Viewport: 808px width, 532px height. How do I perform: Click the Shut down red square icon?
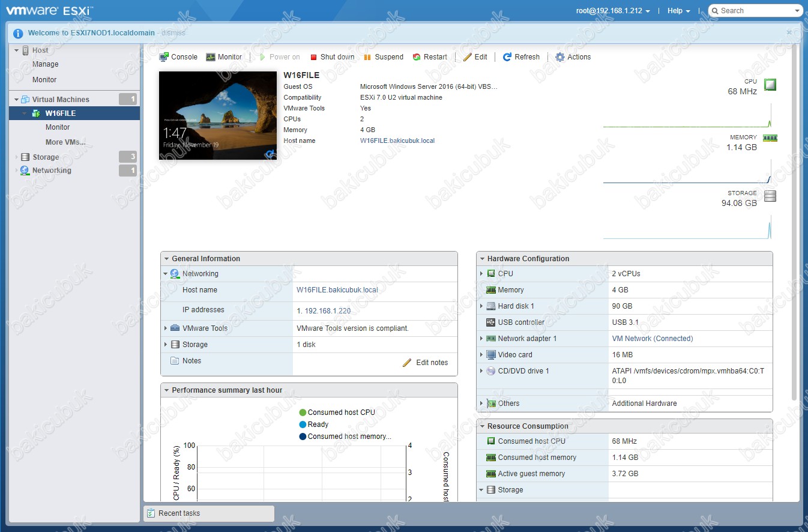tap(313, 57)
